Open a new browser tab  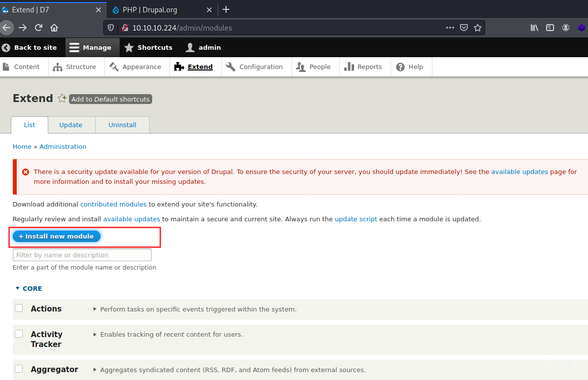click(226, 10)
